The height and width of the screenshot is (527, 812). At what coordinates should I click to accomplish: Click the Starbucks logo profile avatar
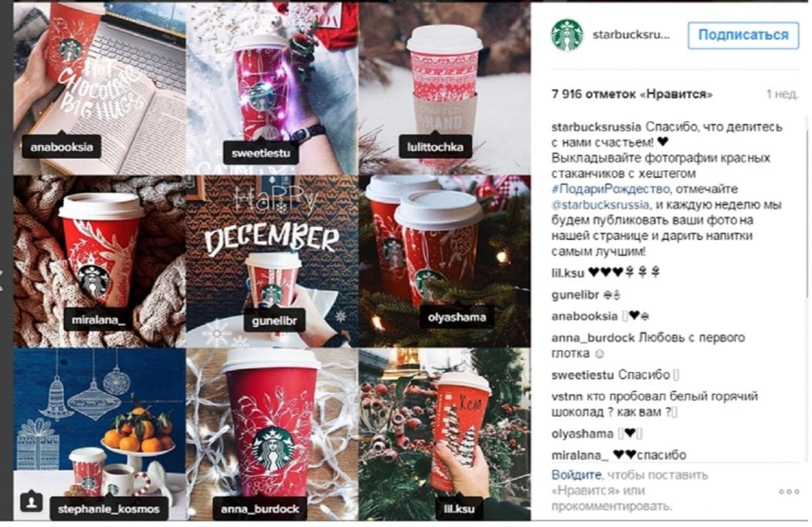[x=567, y=35]
